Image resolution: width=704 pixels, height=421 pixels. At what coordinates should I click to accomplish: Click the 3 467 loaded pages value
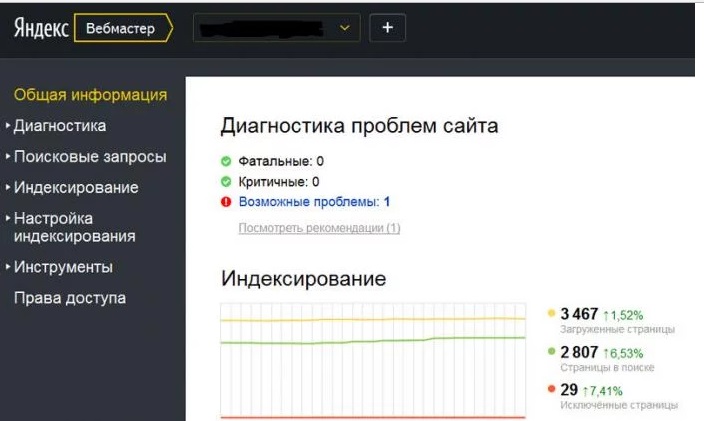tap(579, 314)
